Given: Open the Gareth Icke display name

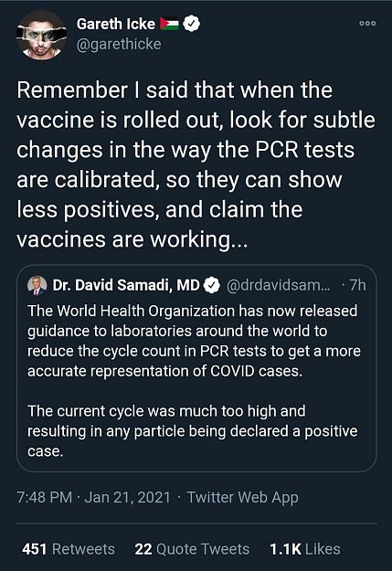Looking at the screenshot, I should pyautogui.click(x=116, y=24).
